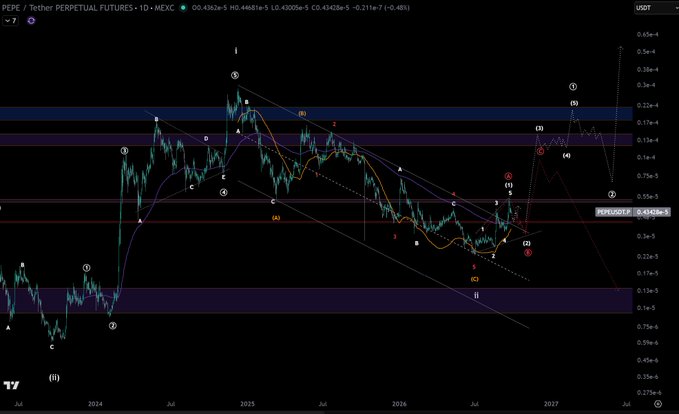Screen dimensions: 679x414
Task: Select the white ii wave label
Action: (476, 295)
